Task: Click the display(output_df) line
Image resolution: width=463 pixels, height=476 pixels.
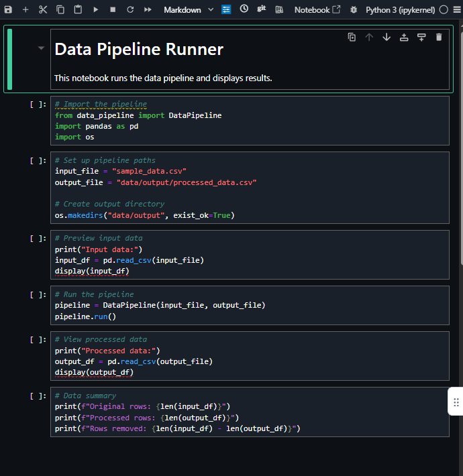Action: pos(94,373)
